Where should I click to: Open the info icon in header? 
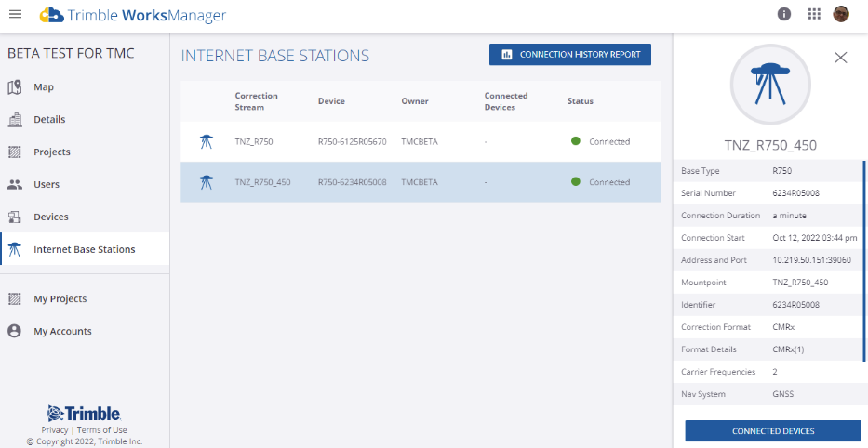(x=784, y=14)
